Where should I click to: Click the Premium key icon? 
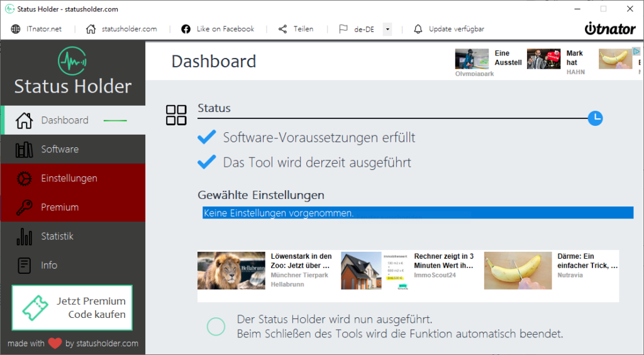pyautogui.click(x=24, y=208)
